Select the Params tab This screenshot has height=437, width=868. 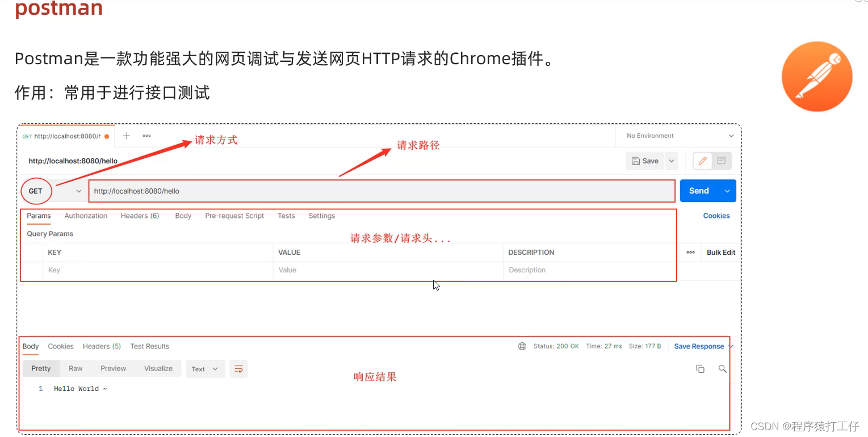[x=39, y=216]
